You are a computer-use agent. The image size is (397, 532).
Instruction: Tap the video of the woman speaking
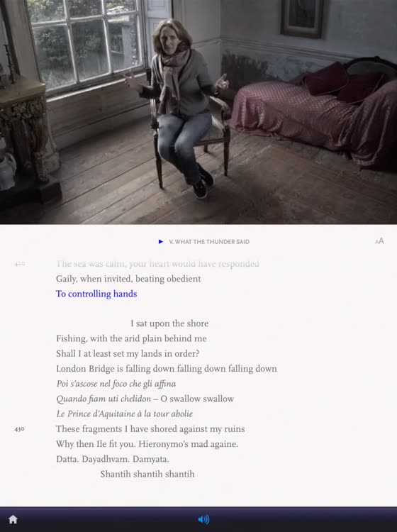pos(198,112)
